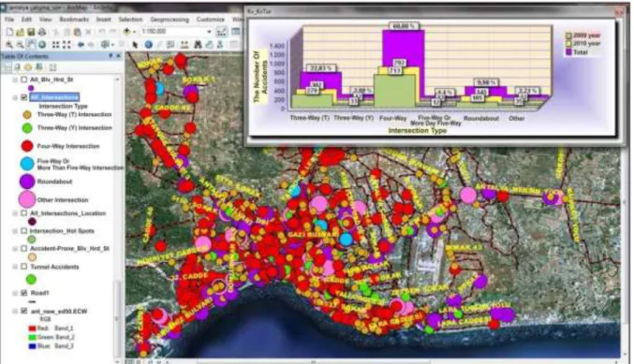
Task: Click the Roundabout purple symbol
Action: pos(27,182)
